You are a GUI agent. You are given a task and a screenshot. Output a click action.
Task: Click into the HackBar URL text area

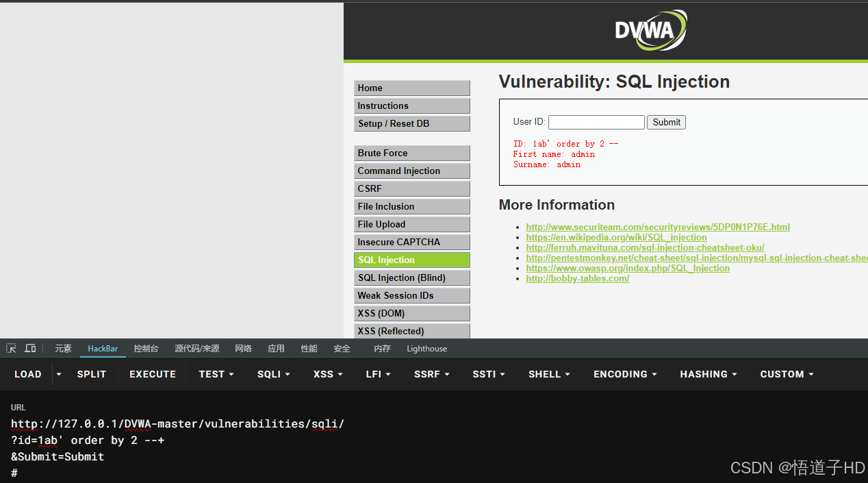(x=434, y=448)
